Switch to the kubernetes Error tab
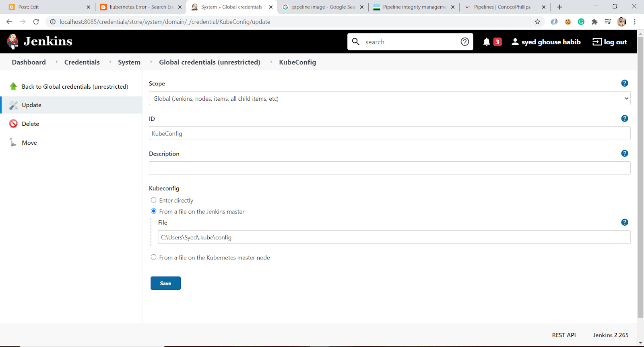The image size is (644, 347). 141,7
